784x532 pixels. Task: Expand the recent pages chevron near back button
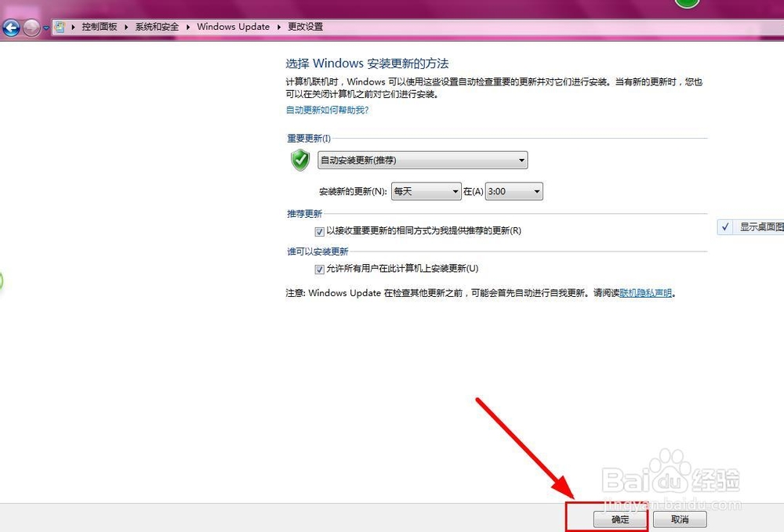pos(45,27)
